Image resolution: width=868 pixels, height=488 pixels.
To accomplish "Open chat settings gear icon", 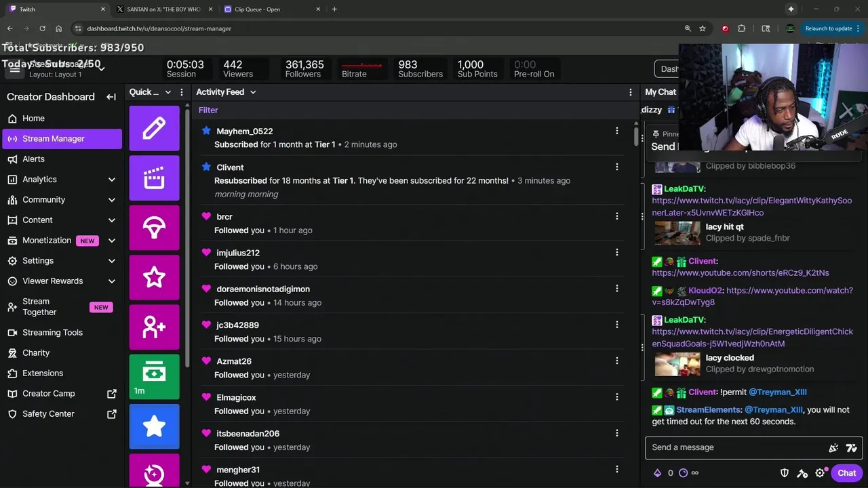I will (x=820, y=473).
